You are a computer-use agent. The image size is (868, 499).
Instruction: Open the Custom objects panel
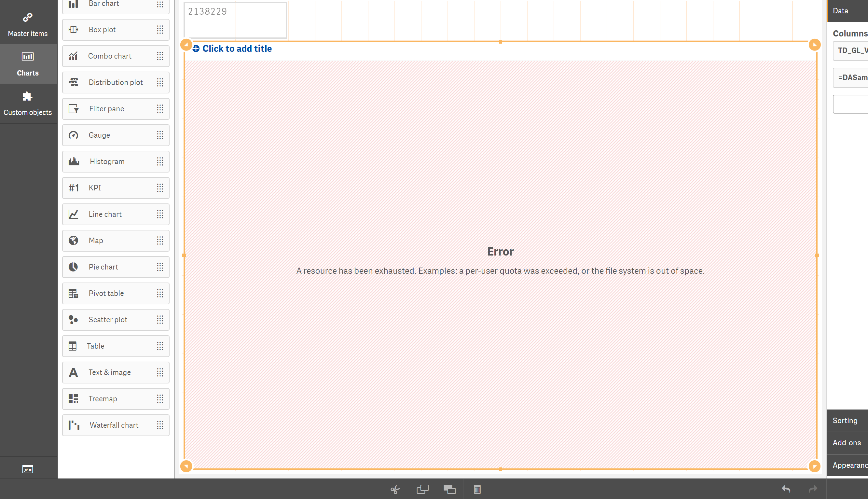click(28, 104)
